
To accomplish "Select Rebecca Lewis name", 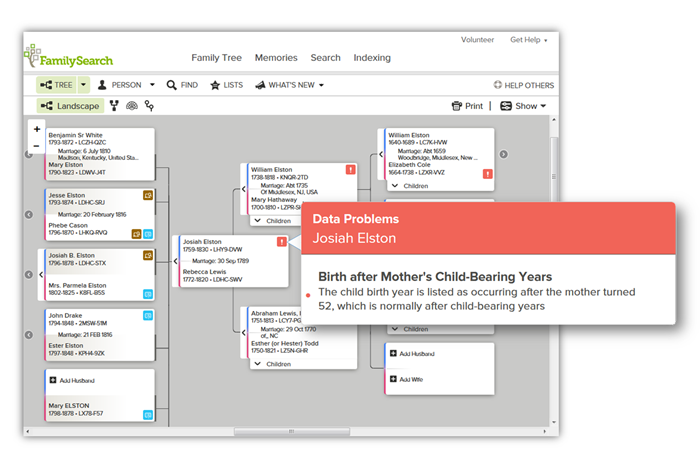I will pos(204,271).
